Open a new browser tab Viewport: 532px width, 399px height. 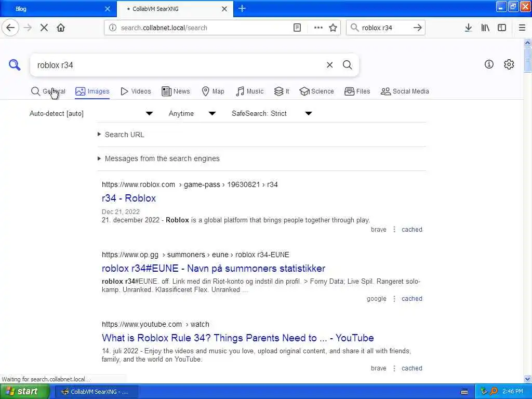click(242, 8)
